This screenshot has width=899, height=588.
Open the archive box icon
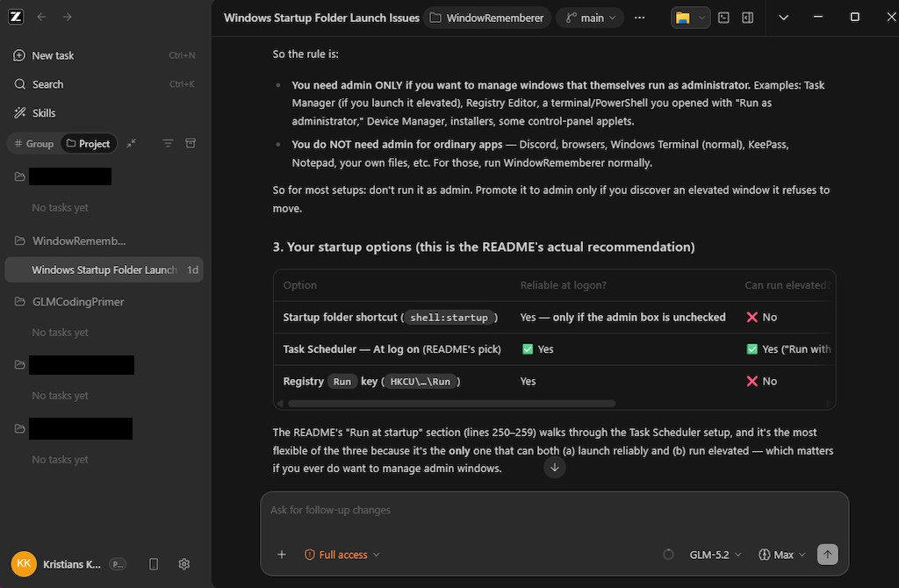point(191,143)
